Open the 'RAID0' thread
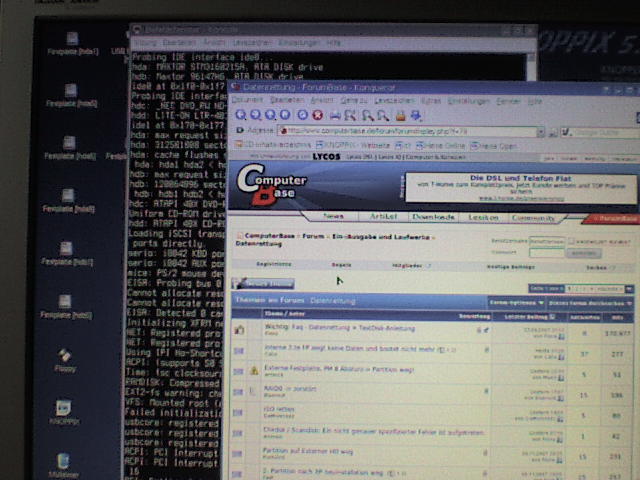Screen dimensions: 640x480 click(290, 389)
